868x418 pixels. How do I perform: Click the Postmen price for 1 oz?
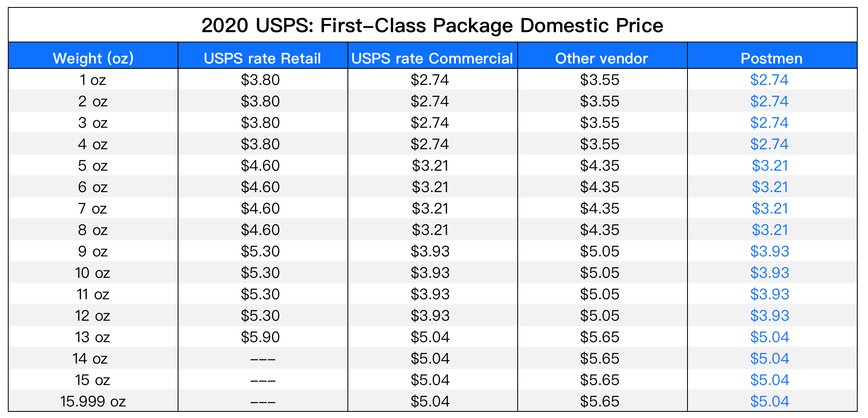pos(769,80)
